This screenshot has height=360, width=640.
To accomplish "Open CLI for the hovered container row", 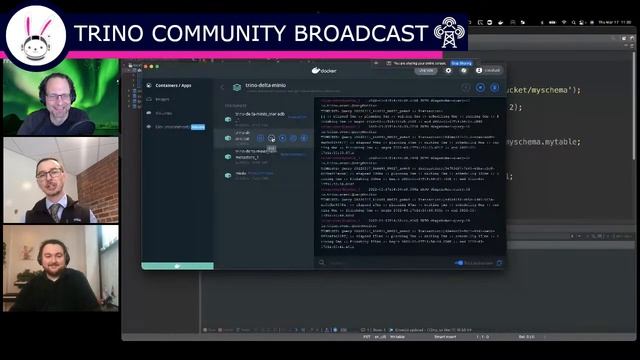I will point(271,138).
